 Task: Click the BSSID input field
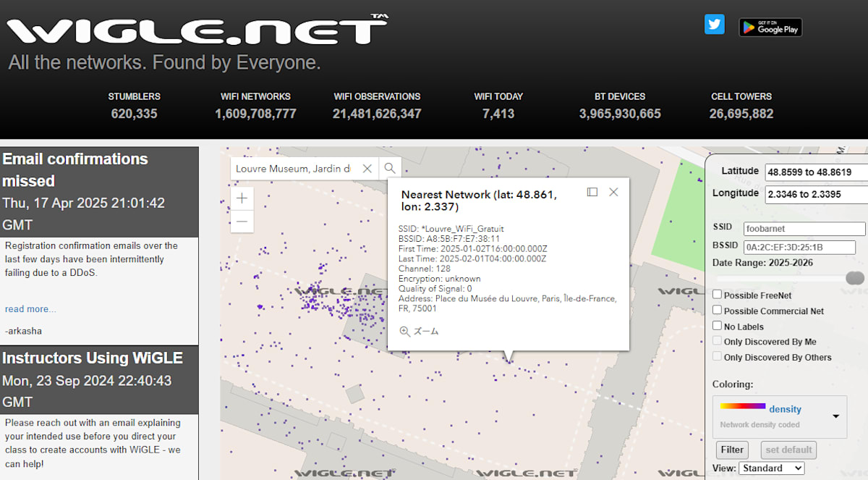[x=799, y=247]
